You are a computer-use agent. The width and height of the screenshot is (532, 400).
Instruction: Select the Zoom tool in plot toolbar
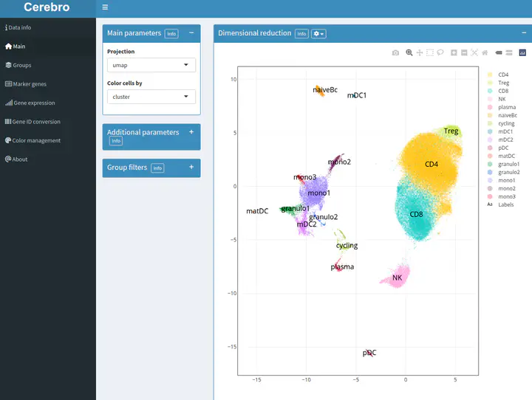[409, 53]
